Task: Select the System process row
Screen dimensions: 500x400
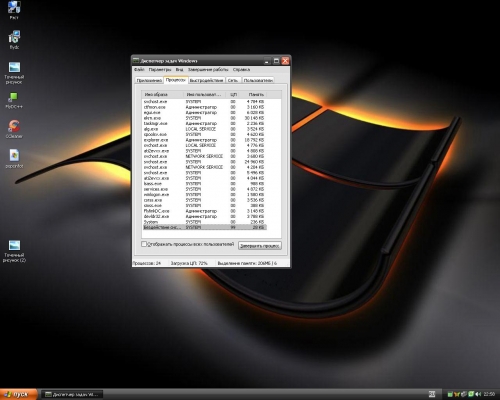Action: pyautogui.click(x=204, y=222)
